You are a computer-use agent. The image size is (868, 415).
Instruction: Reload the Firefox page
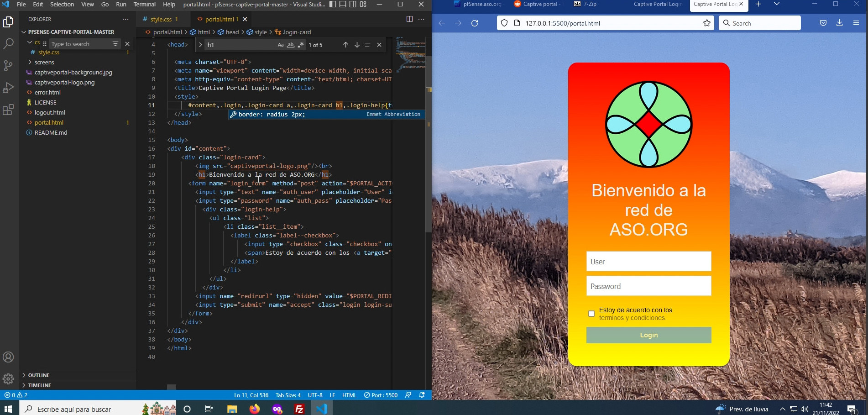(475, 23)
